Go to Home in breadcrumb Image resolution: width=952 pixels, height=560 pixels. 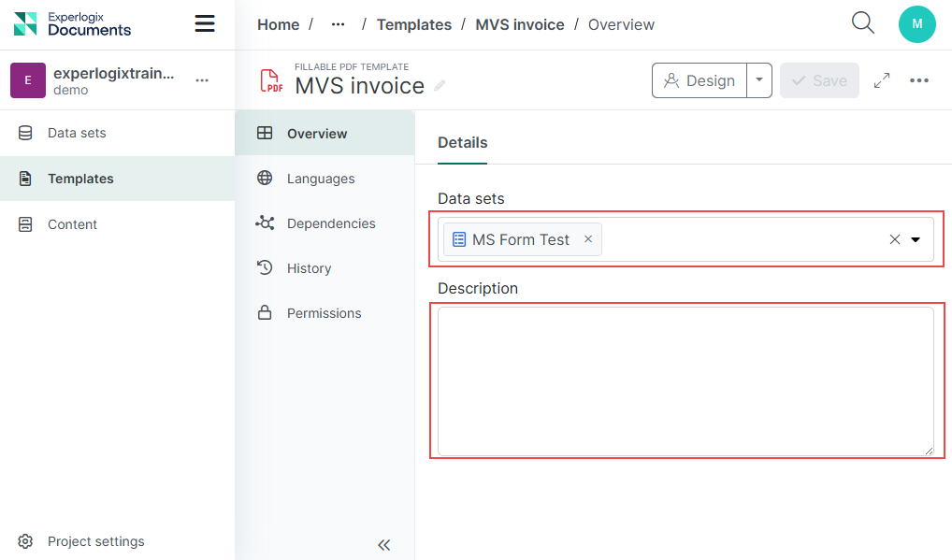click(x=278, y=25)
